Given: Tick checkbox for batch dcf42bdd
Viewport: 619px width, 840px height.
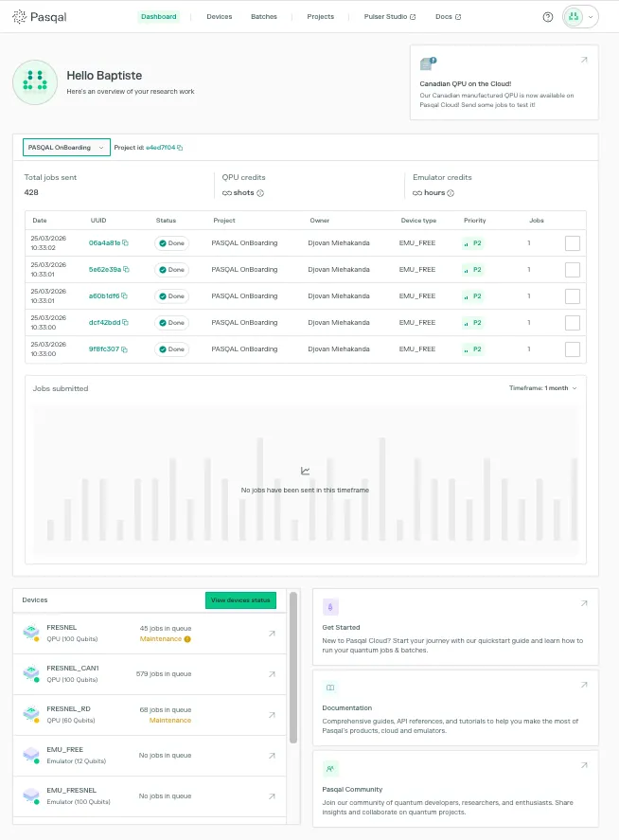Looking at the screenshot, I should tap(573, 323).
